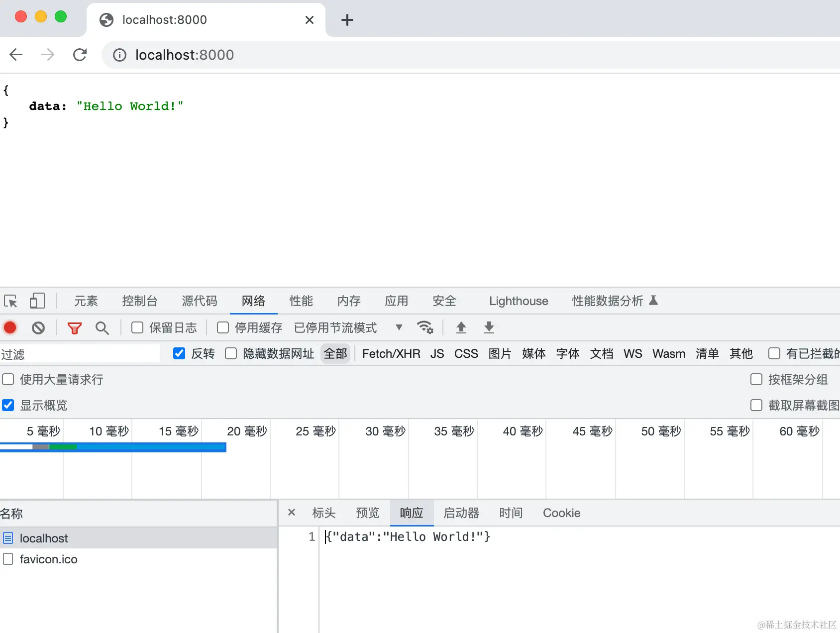Viewport: 840px width, 633px height.
Task: Click the 名称 column header
Action: 138,514
